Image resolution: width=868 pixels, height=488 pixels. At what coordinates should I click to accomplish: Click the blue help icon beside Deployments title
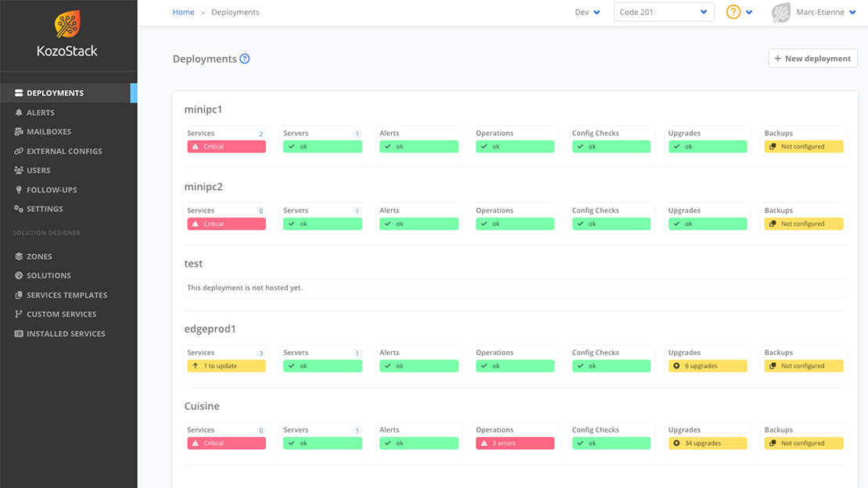pos(245,59)
